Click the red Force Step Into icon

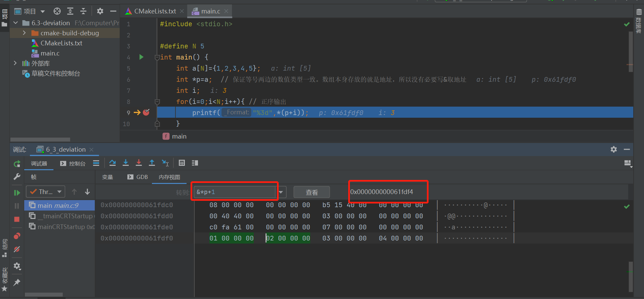click(x=139, y=163)
